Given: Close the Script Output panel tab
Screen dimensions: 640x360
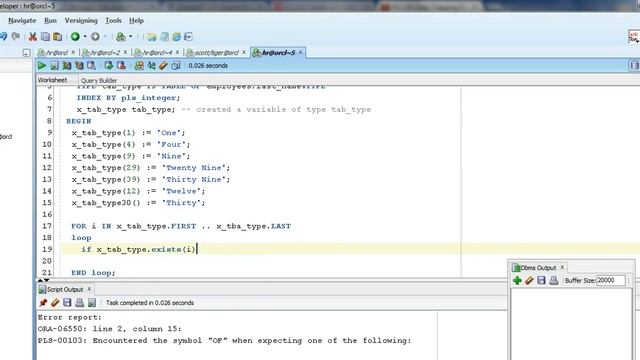Looking at the screenshot, I should click(89, 289).
